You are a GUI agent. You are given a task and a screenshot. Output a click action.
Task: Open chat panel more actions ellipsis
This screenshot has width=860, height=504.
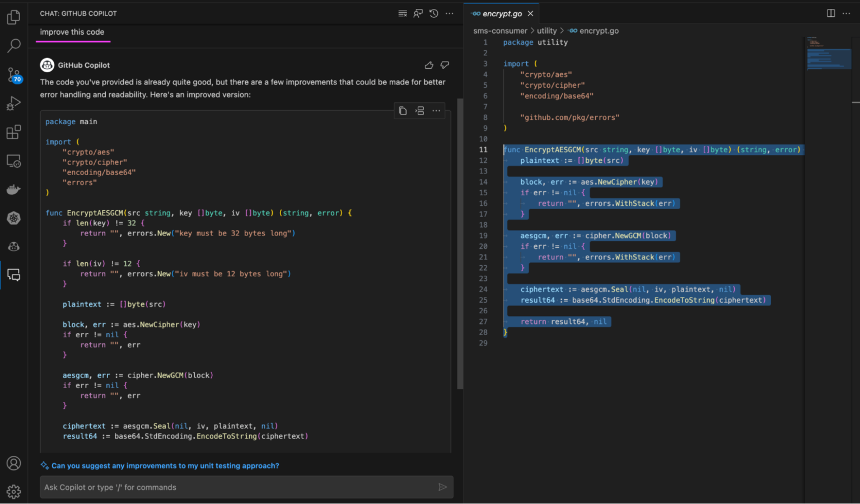point(450,13)
